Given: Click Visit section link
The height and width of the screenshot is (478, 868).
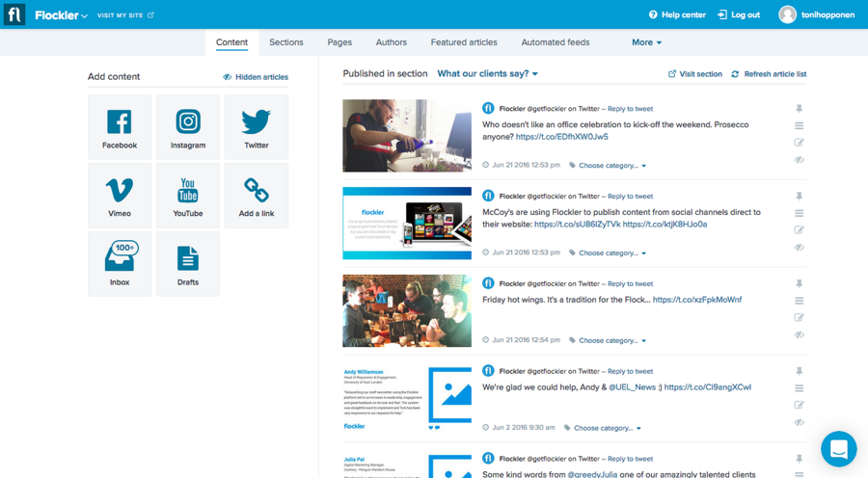Looking at the screenshot, I should point(695,73).
